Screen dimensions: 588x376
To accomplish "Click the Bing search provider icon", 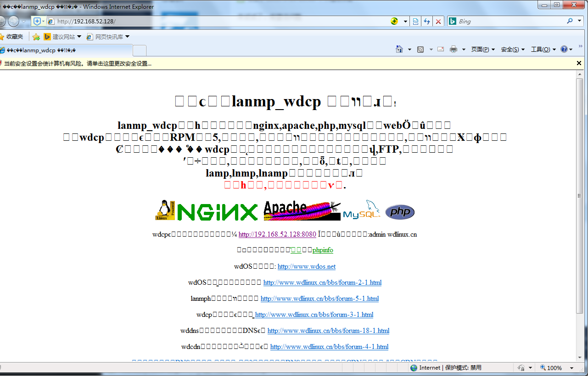I will 452,21.
